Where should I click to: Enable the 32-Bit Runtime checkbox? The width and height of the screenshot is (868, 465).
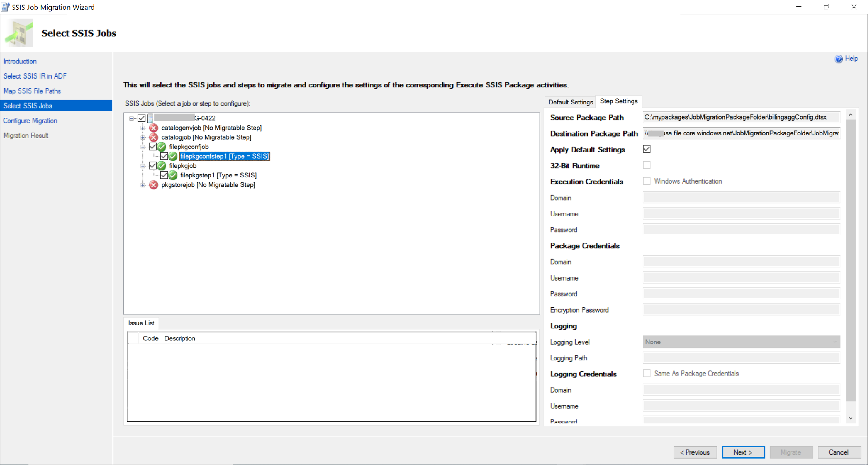(646, 165)
